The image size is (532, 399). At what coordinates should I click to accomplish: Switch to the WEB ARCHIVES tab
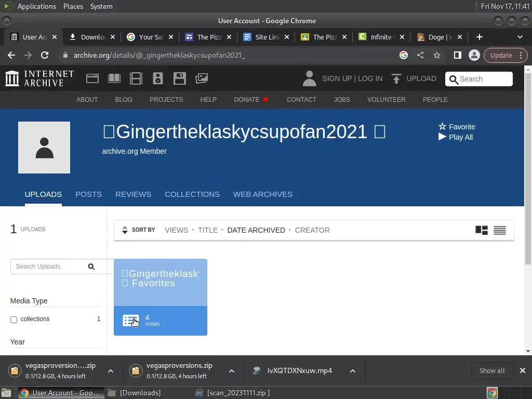pos(263,194)
